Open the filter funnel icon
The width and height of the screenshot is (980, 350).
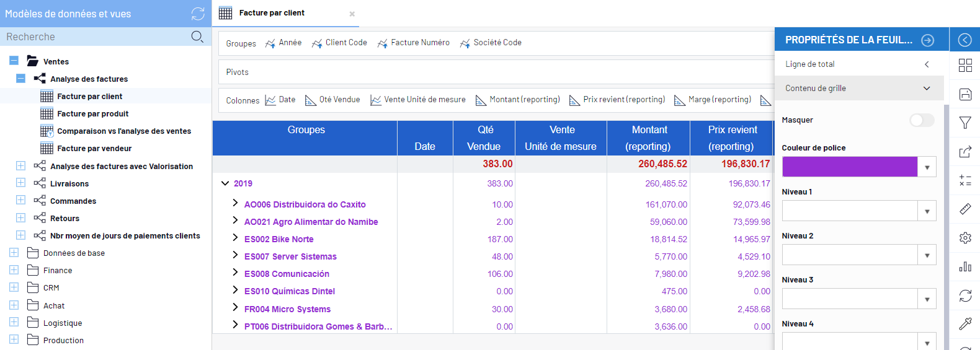[965, 123]
